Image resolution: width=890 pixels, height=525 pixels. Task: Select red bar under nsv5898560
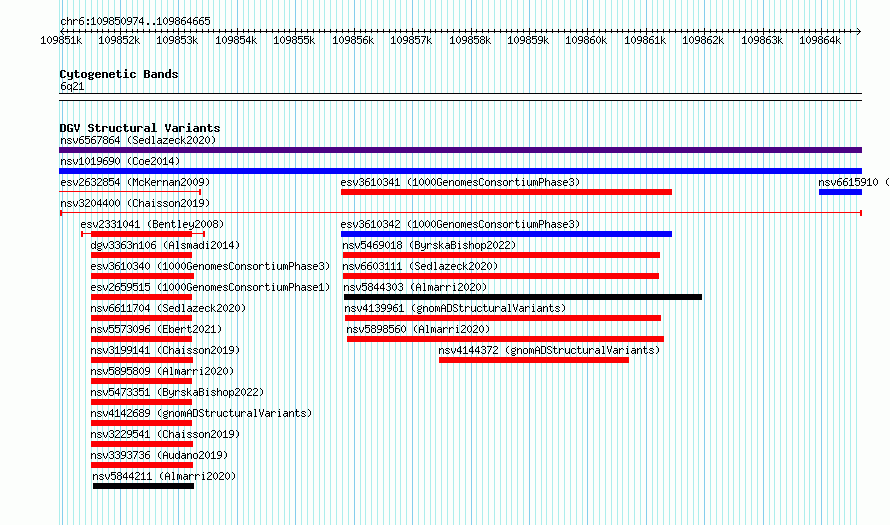[x=505, y=339]
